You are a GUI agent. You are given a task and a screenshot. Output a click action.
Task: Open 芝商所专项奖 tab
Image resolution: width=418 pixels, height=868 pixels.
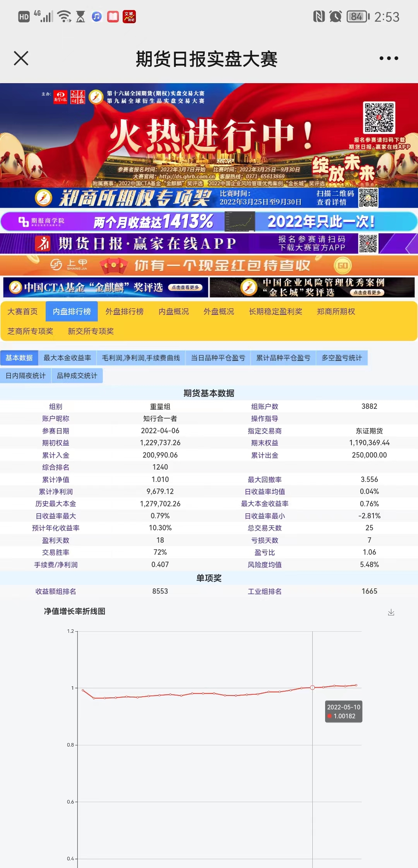coord(30,331)
